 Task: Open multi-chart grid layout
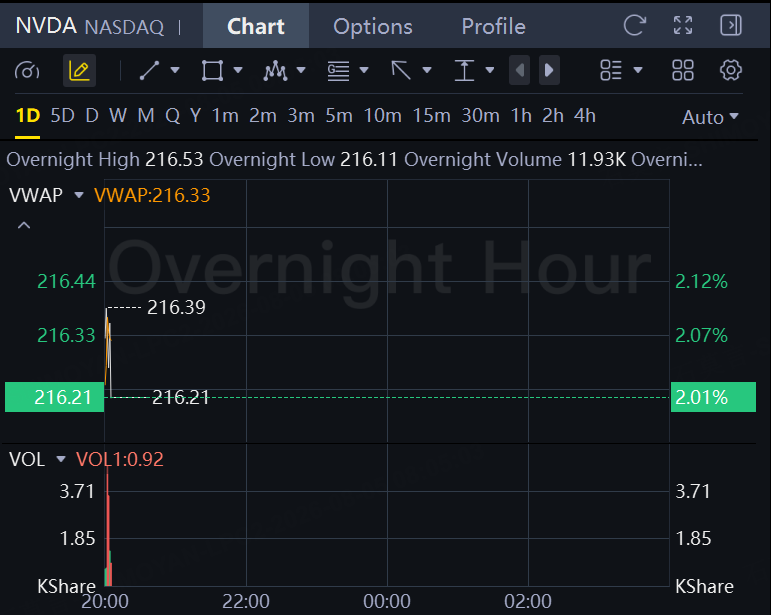(683, 70)
